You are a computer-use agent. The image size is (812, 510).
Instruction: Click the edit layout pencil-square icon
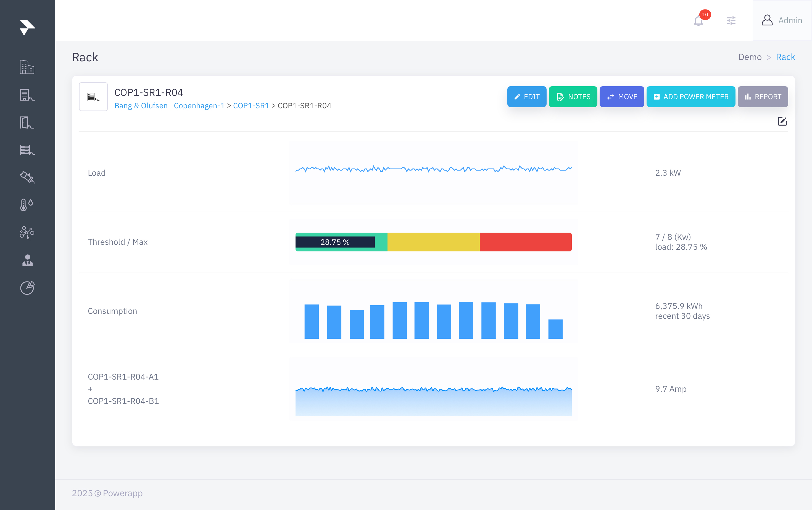(x=782, y=122)
